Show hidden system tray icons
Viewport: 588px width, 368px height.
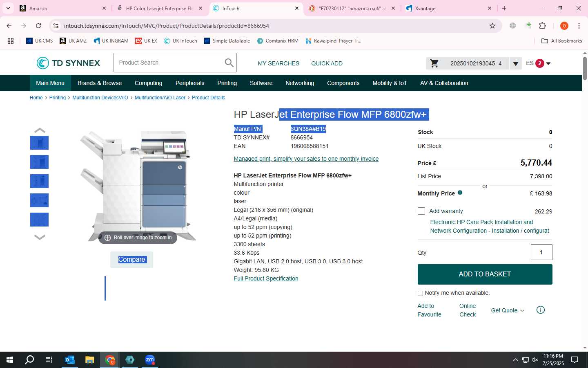(x=515, y=360)
